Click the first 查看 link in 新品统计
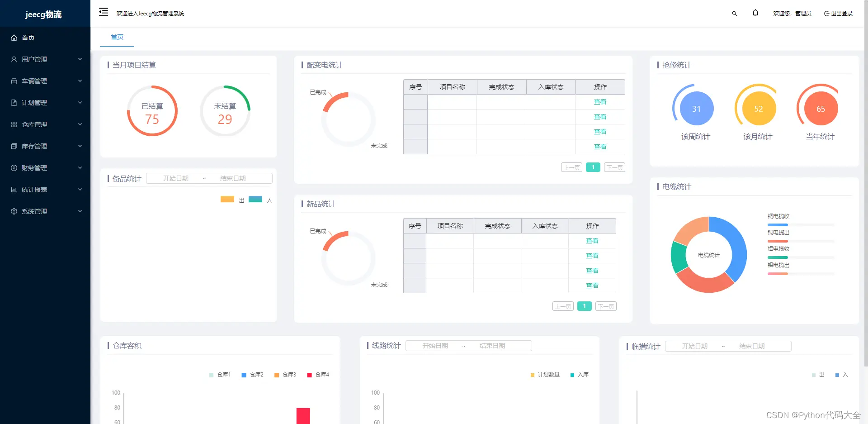Screen dimensions: 868x424 point(592,241)
